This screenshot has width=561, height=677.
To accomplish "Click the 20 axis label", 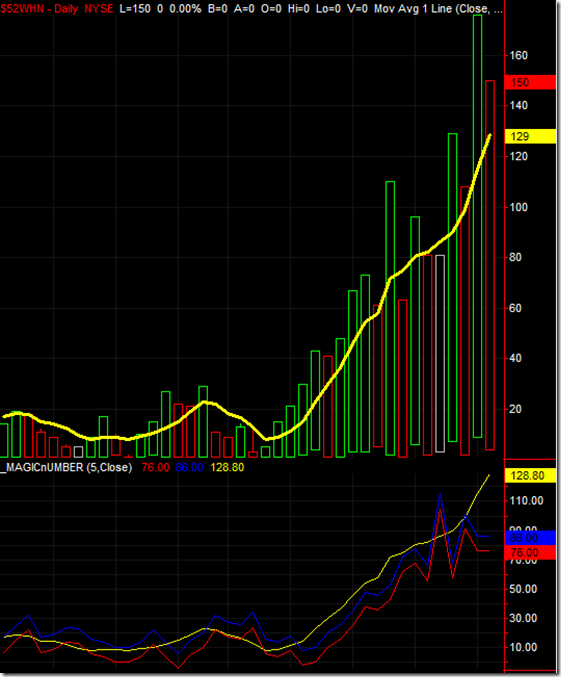I will (x=515, y=408).
